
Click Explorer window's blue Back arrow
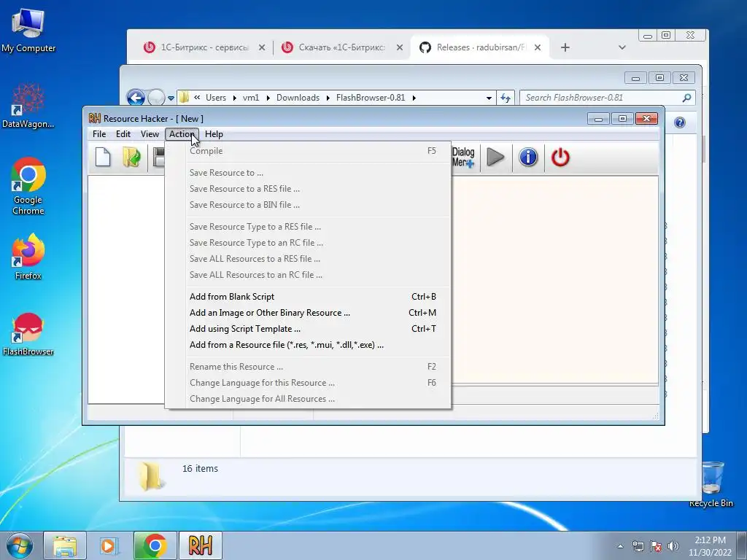[x=136, y=98]
